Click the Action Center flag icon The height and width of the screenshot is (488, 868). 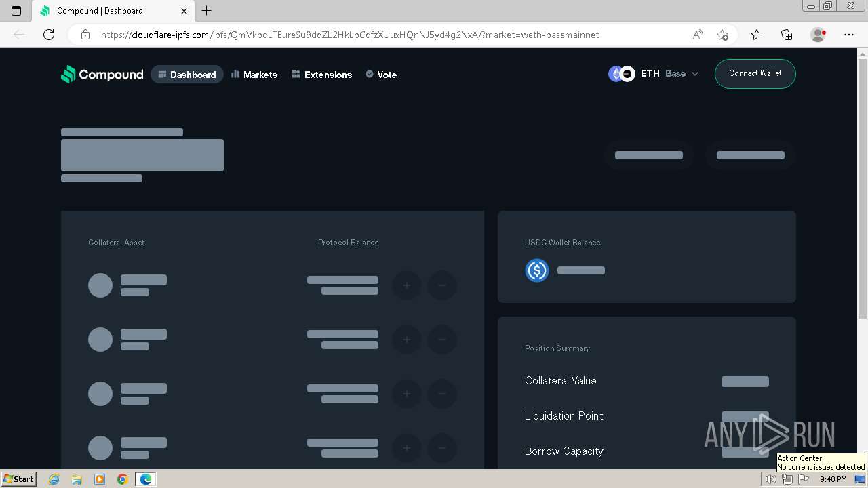(x=804, y=479)
